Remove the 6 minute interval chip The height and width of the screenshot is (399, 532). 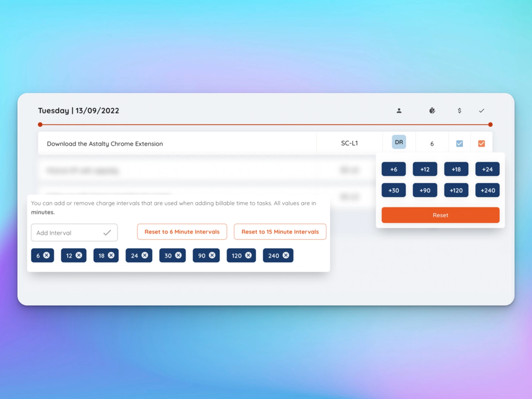[x=47, y=255]
